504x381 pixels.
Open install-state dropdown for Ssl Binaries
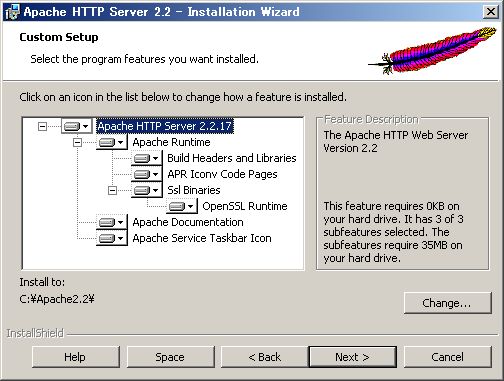(x=147, y=190)
